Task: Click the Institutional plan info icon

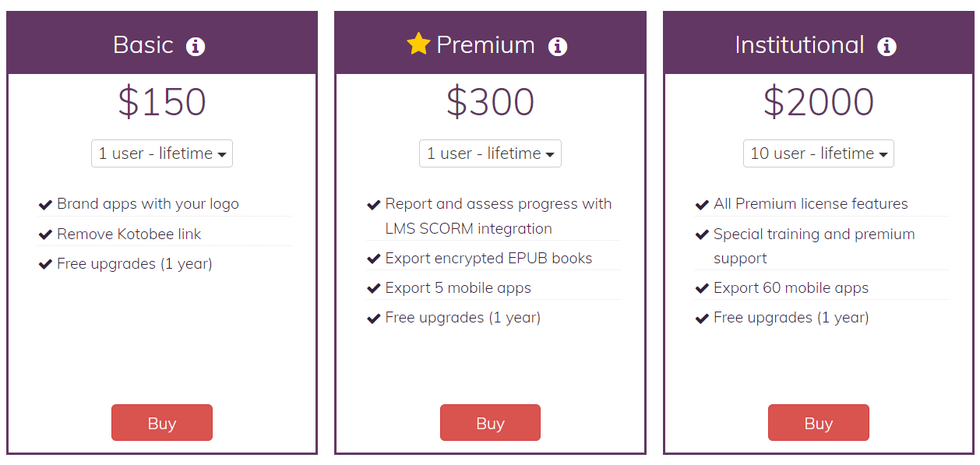Action: 887,47
